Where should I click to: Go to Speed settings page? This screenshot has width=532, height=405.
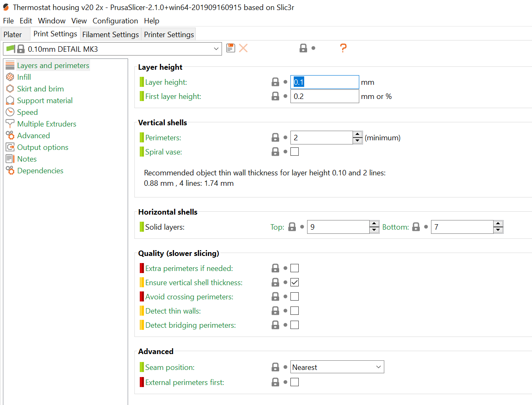(27, 112)
